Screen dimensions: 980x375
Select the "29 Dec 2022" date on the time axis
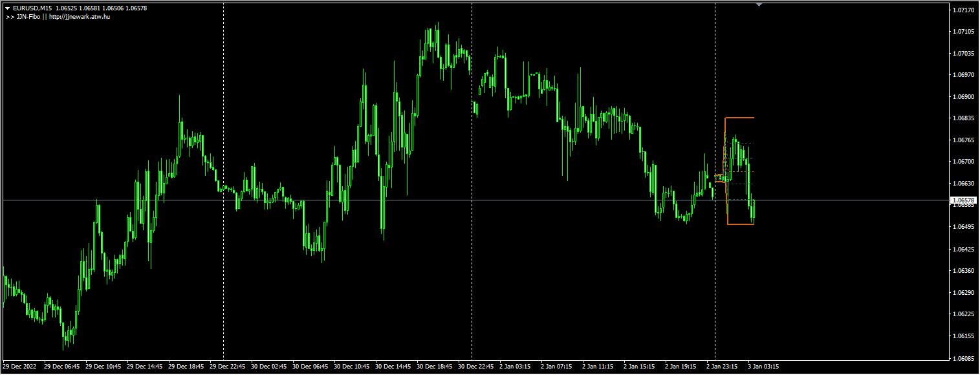click(x=19, y=366)
